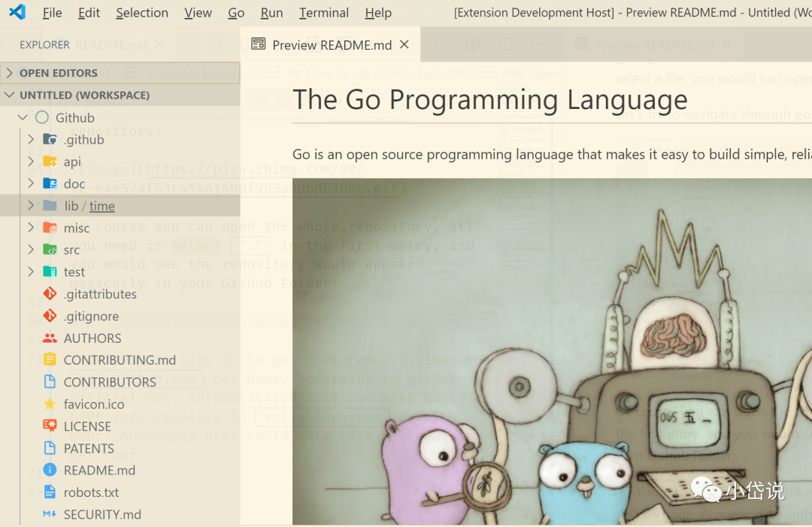
Task: Expand the OPEN EDITORS section
Action: click(120, 73)
